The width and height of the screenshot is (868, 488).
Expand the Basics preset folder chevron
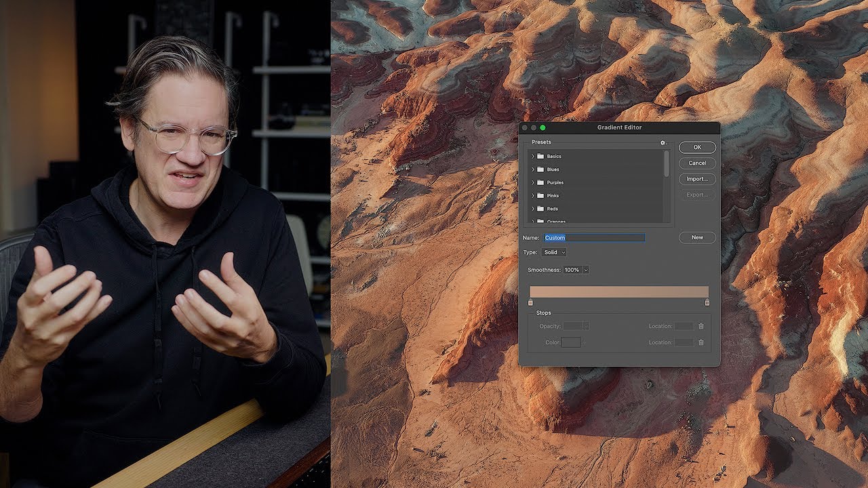click(x=533, y=157)
